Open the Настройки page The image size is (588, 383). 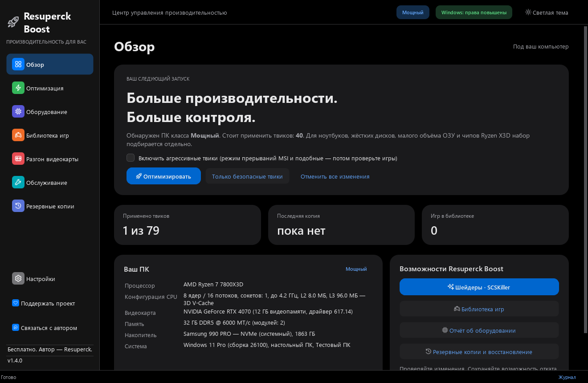[x=50, y=279]
